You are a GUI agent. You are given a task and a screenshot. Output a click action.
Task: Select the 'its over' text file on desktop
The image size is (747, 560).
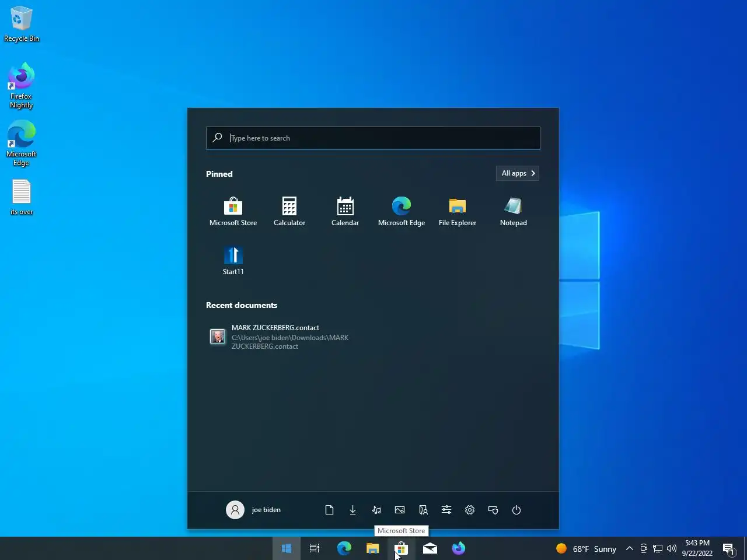click(22, 197)
